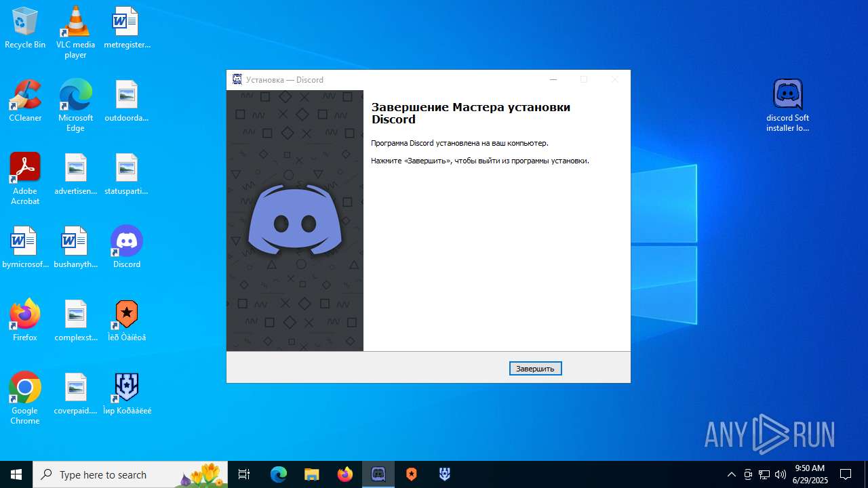This screenshot has width=868, height=488.
Task: Select the Microsoft Edge desktop shortcut
Action: pos(75,106)
